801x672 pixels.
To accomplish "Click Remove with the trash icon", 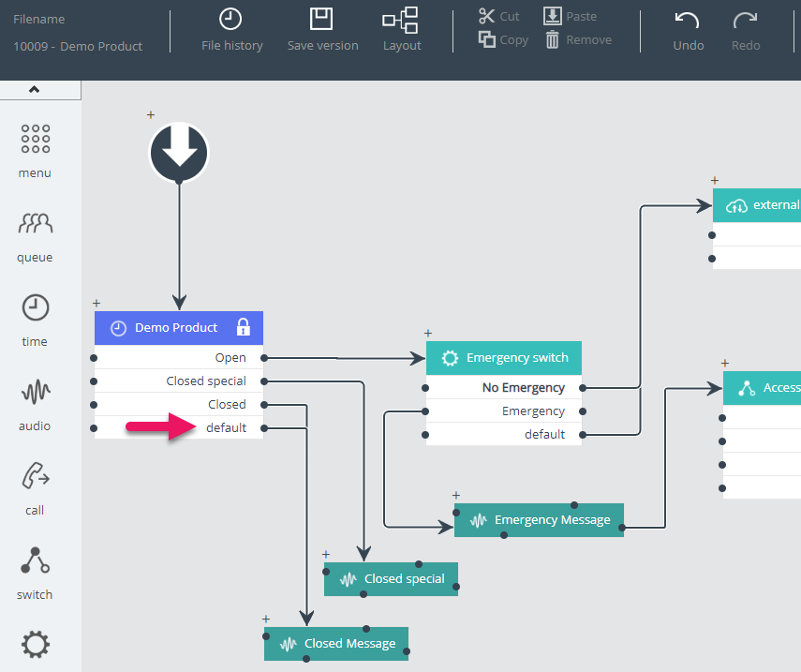I will 579,39.
